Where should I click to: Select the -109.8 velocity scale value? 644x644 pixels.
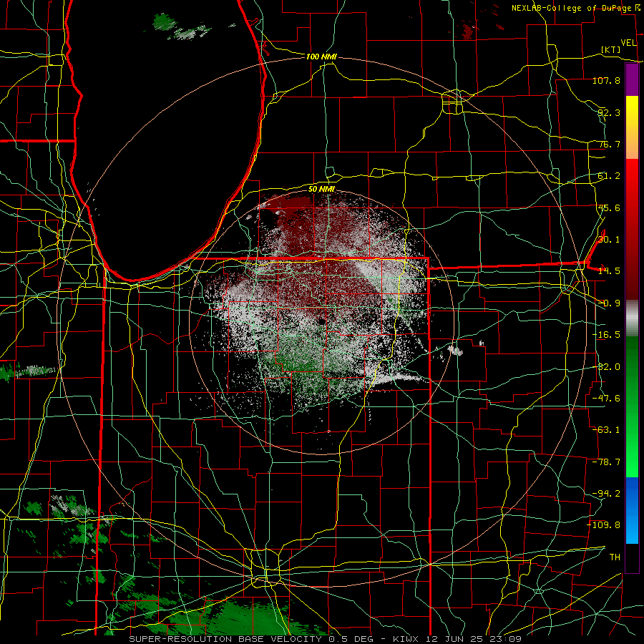[x=604, y=525]
